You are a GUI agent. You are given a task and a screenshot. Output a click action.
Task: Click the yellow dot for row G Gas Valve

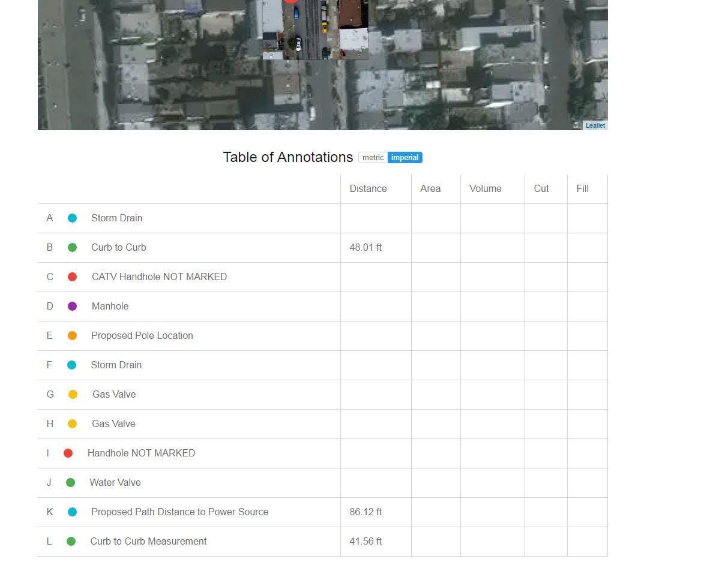click(x=73, y=395)
